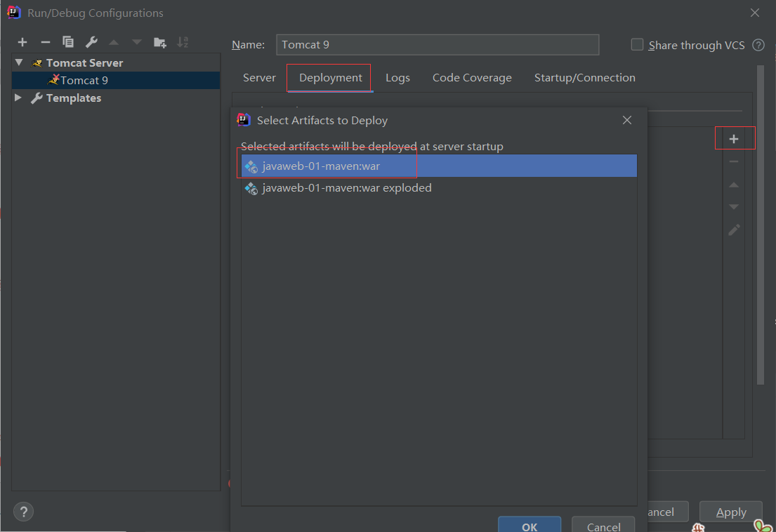Create new folder icon in toolbar

pos(160,43)
